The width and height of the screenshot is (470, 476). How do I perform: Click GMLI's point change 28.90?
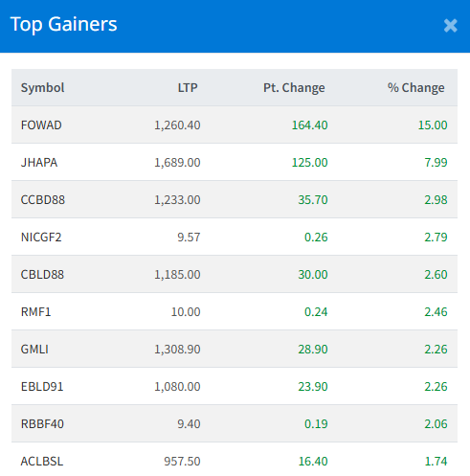point(313,350)
